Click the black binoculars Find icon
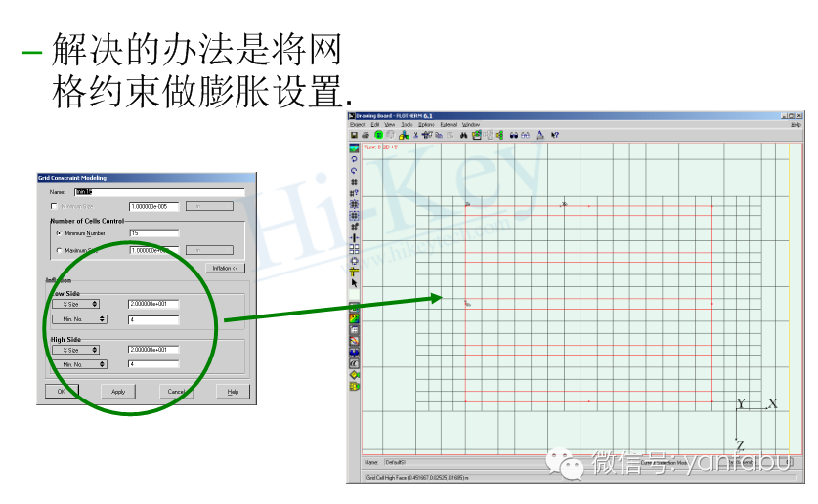818x504 pixels. (x=463, y=135)
